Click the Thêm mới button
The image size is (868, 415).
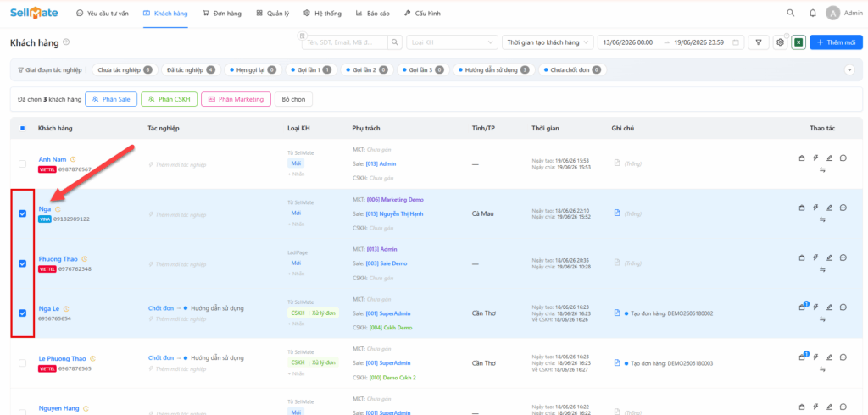tap(836, 42)
